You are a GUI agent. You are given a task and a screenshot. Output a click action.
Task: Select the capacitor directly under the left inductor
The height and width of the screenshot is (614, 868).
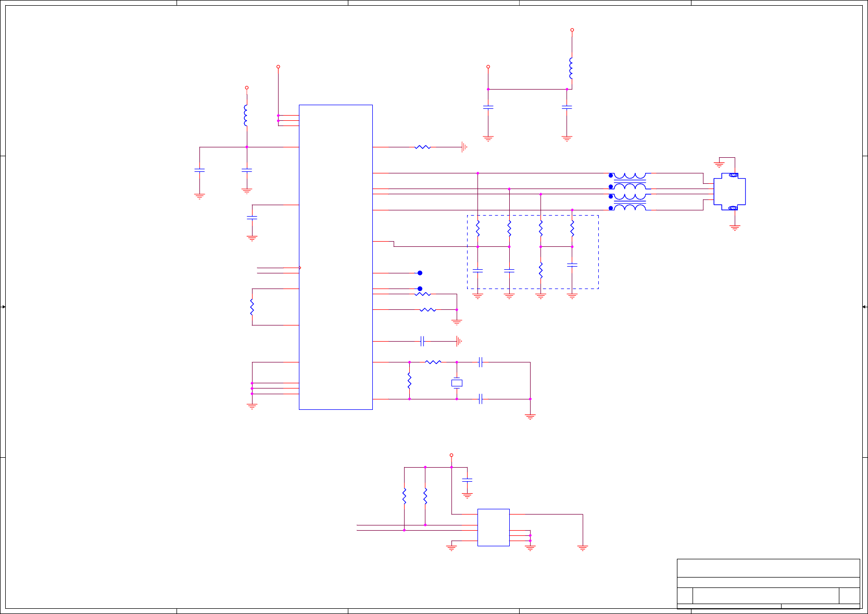click(x=247, y=170)
